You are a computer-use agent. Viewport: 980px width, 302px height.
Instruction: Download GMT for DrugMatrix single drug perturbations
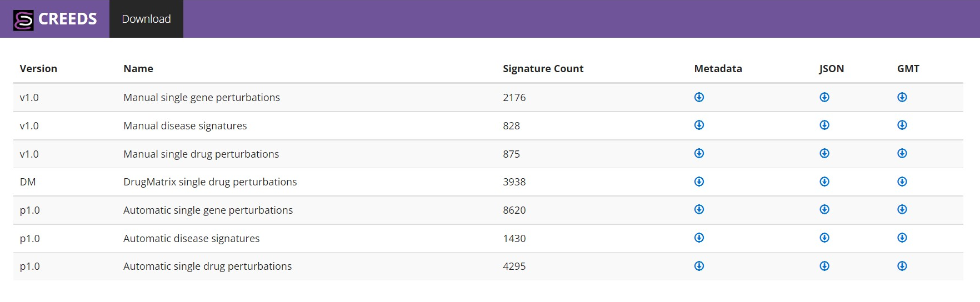pos(902,182)
